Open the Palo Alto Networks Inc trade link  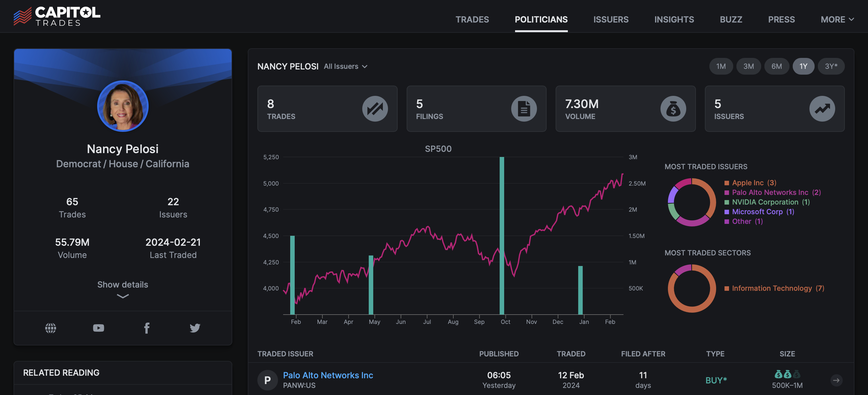click(328, 375)
